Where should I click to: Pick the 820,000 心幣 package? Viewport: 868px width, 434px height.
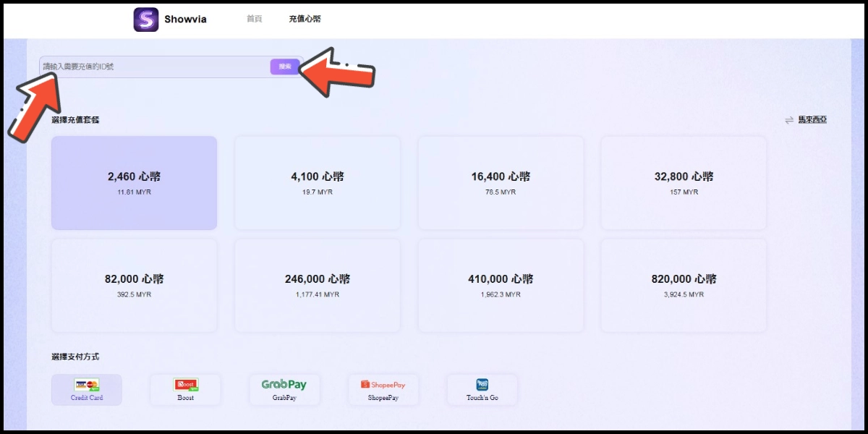click(684, 286)
